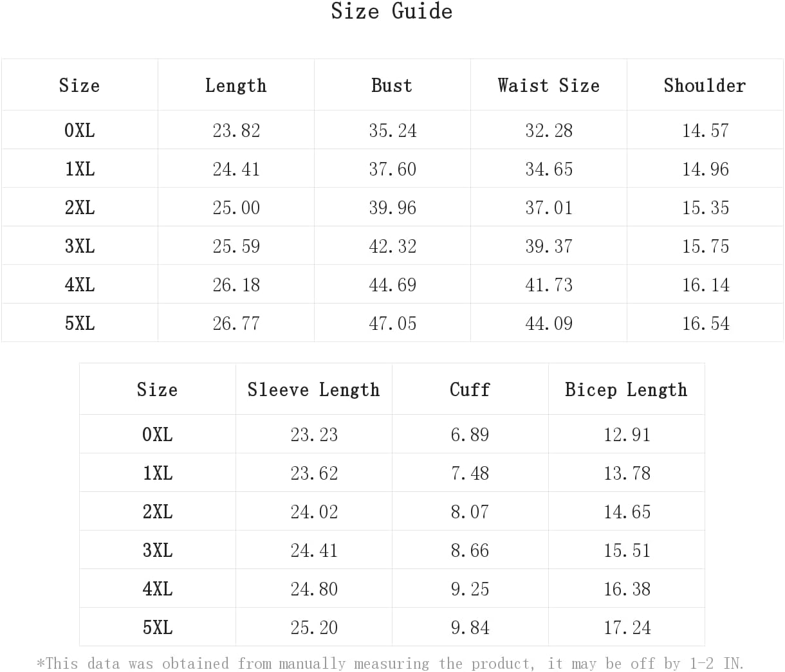
Task: Select the 1XL sleeve length value 23.62
Action: [314, 473]
